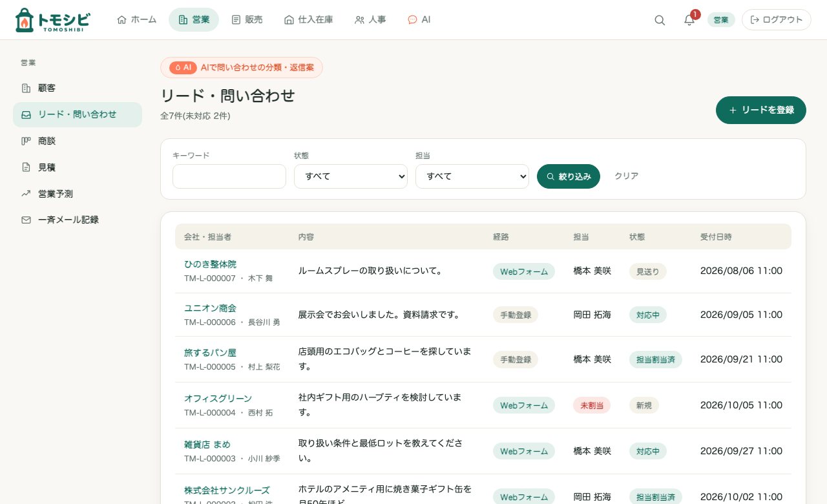Screen dimensions: 827x504
Task: Click the 顧客 building icon in sidebar
Action: (26, 88)
